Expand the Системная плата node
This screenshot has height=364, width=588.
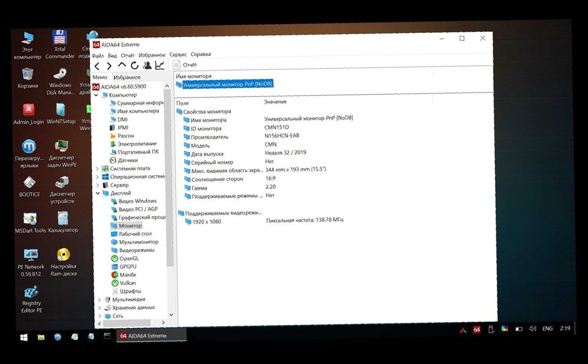pyautogui.click(x=98, y=169)
